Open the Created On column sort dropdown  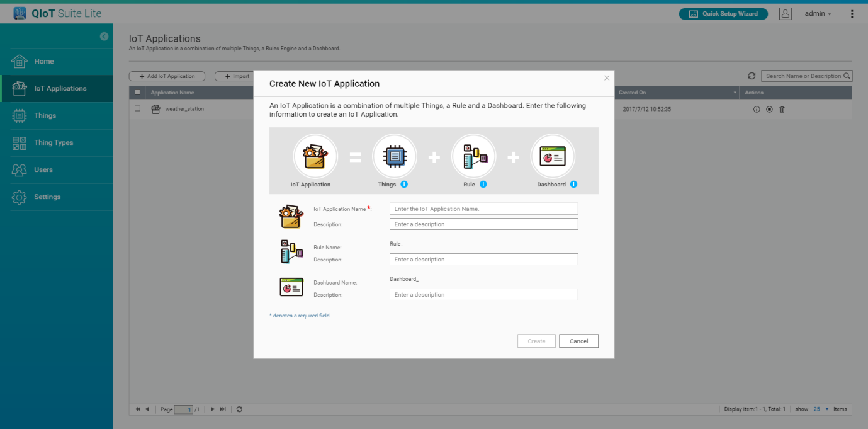[x=735, y=93]
